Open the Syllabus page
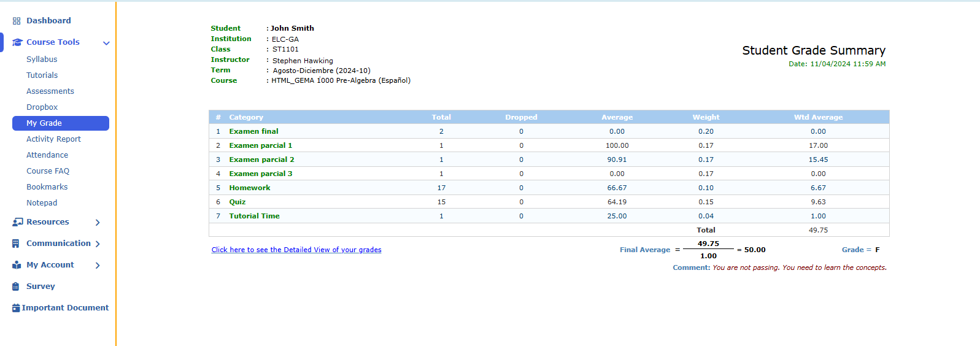Screen dimensions: 980x346 (x=42, y=60)
